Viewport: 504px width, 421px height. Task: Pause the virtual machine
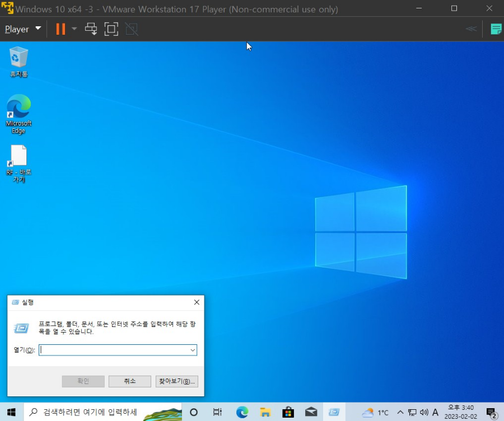click(x=60, y=29)
